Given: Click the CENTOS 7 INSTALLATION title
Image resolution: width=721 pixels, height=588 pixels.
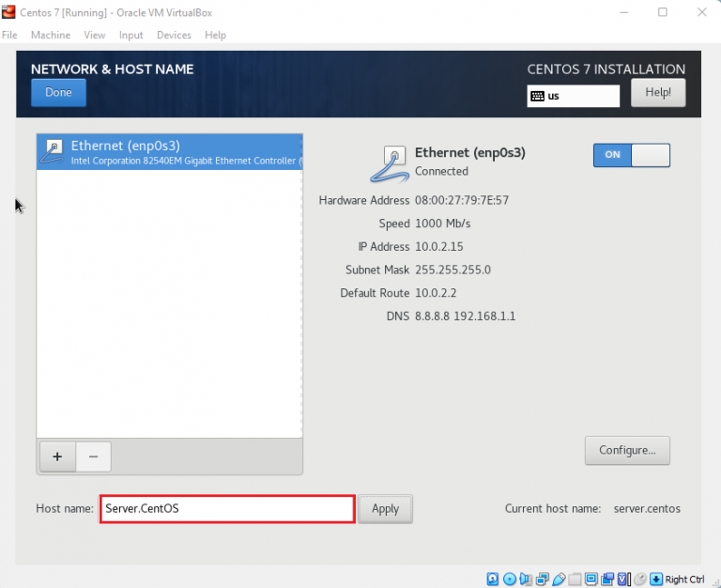Looking at the screenshot, I should point(606,69).
